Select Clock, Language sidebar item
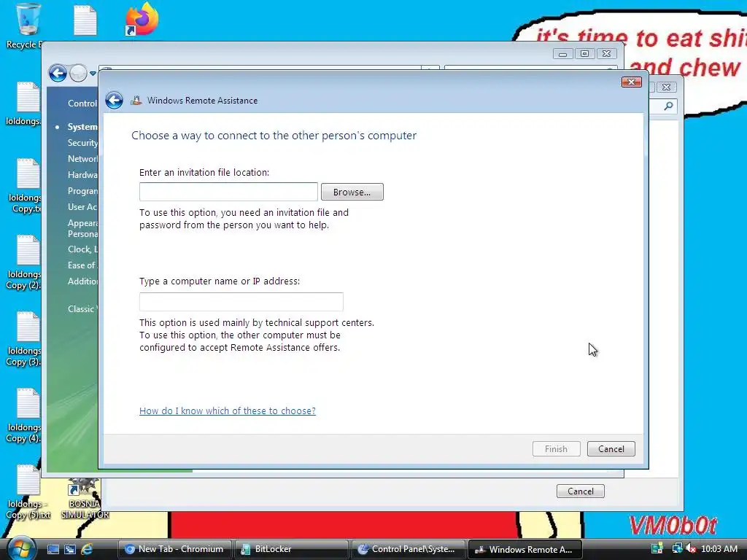747x560 pixels. click(82, 249)
